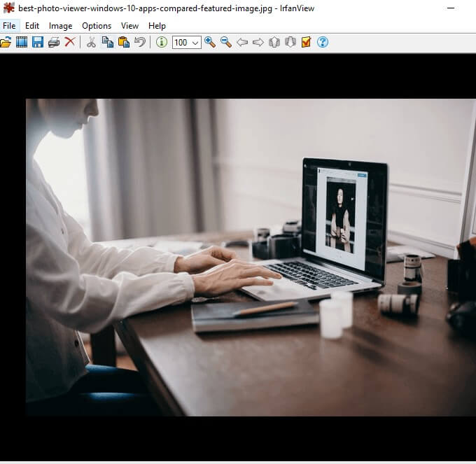Go to previous file with left arrow
Viewport: 476px width, 464px height.
click(242, 42)
